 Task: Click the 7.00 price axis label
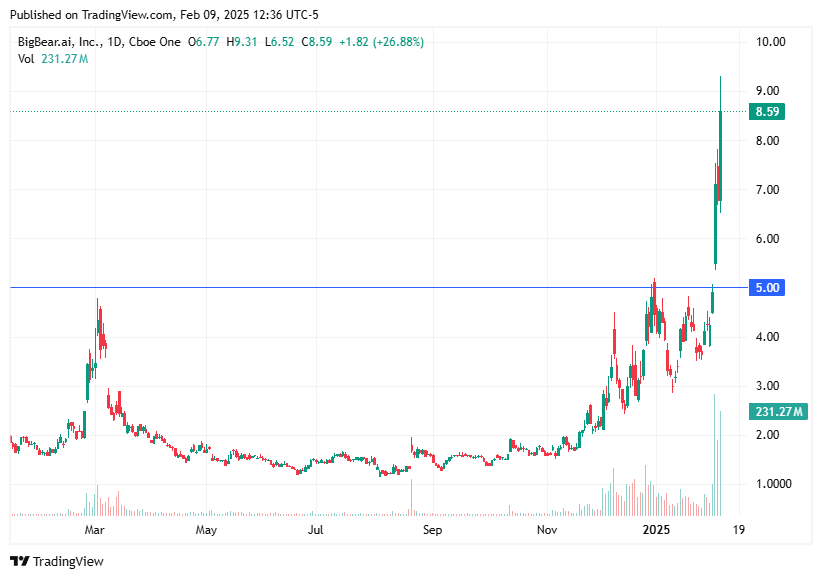[x=767, y=190]
